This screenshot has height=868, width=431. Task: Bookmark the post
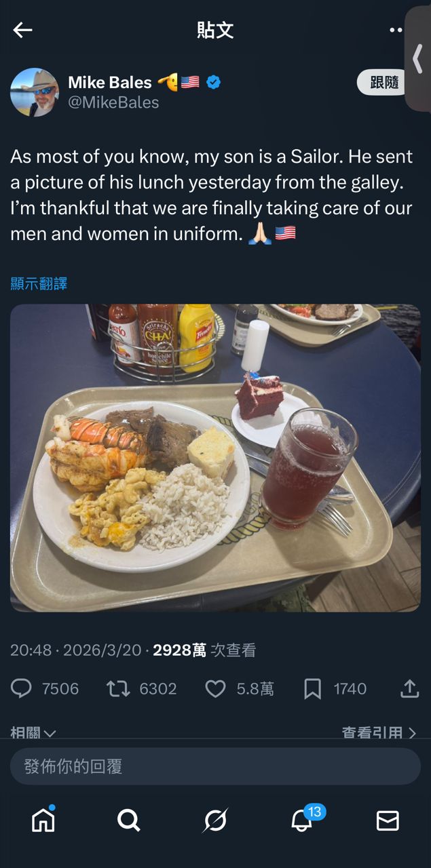(312, 689)
